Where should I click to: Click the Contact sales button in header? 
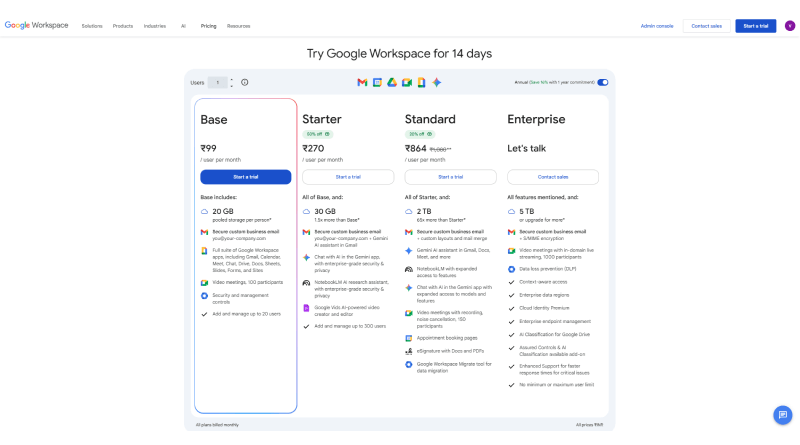pos(706,26)
